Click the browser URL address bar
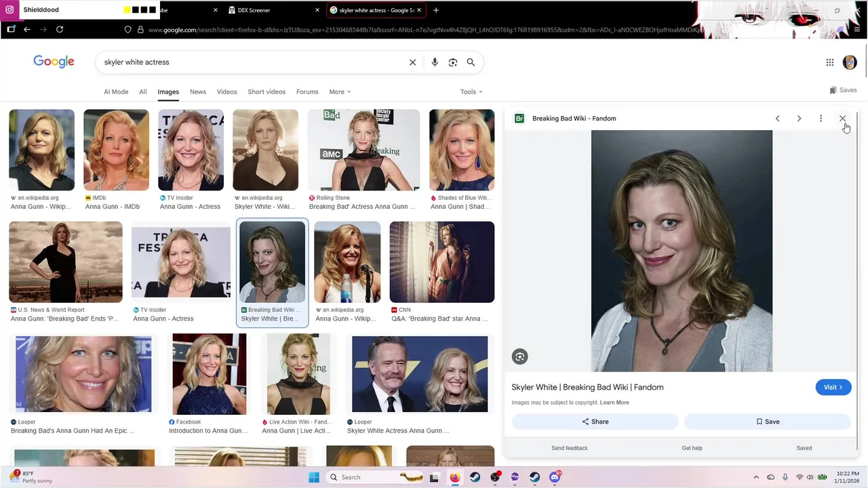Screen dimensions: 868x488 click(426, 29)
